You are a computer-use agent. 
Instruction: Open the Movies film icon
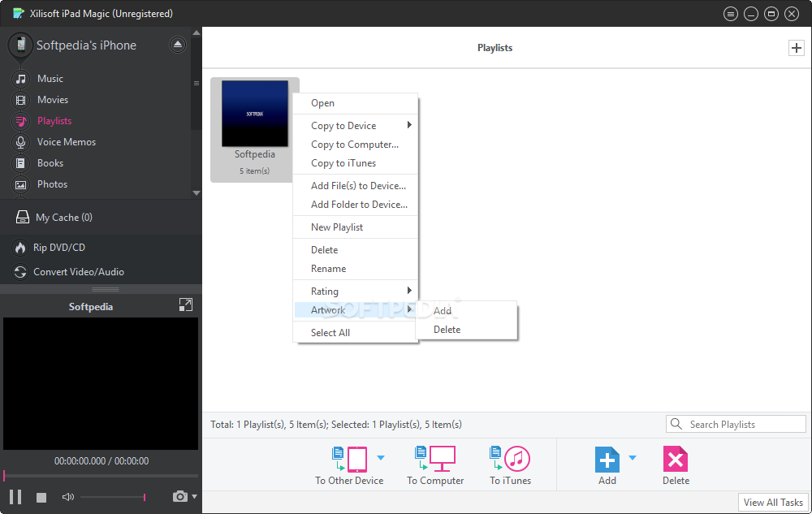pyautogui.click(x=21, y=100)
